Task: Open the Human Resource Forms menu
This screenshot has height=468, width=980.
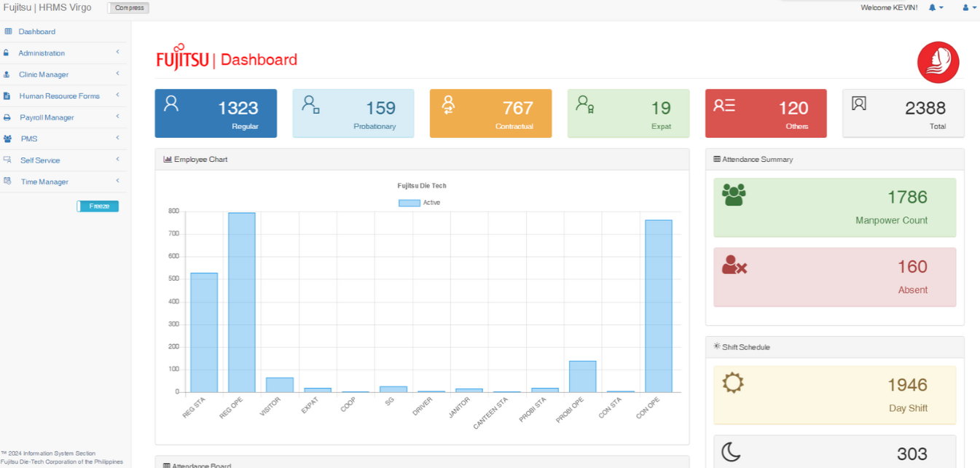Action: pos(60,96)
